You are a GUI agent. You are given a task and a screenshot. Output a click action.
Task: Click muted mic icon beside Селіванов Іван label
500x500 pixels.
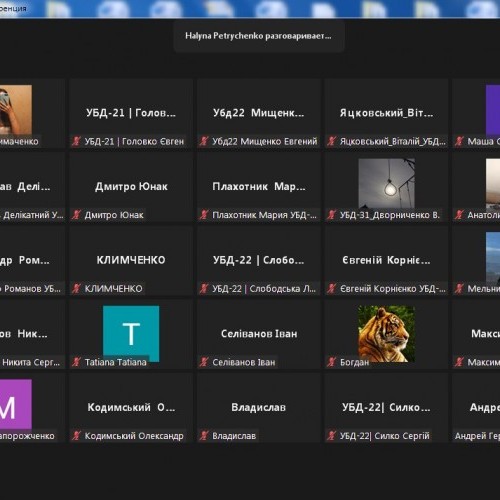tap(204, 362)
